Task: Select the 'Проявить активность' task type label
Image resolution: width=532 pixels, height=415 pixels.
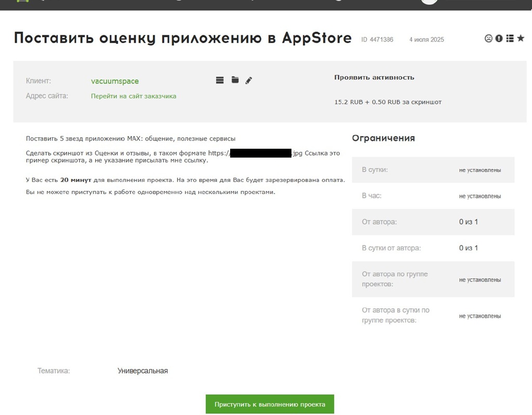Action: [x=374, y=77]
